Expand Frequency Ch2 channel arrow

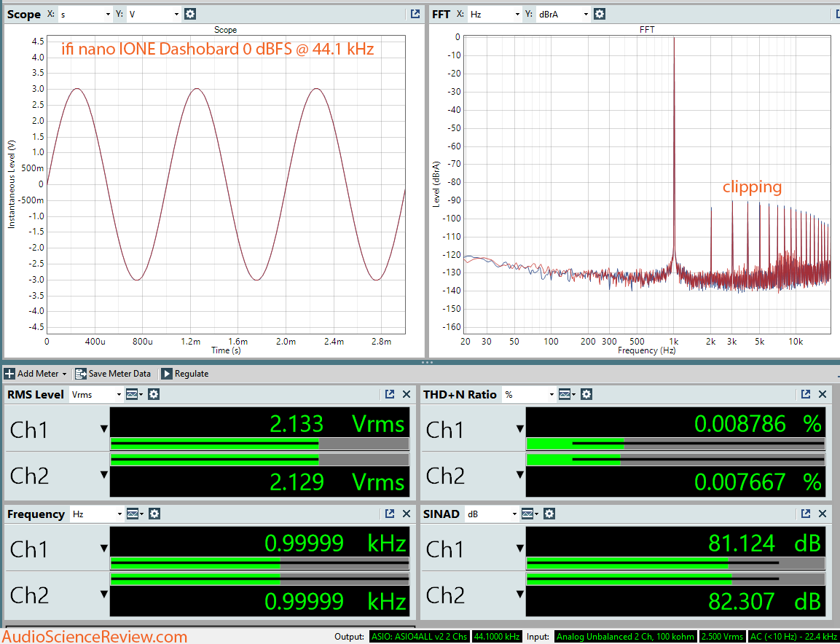(104, 594)
